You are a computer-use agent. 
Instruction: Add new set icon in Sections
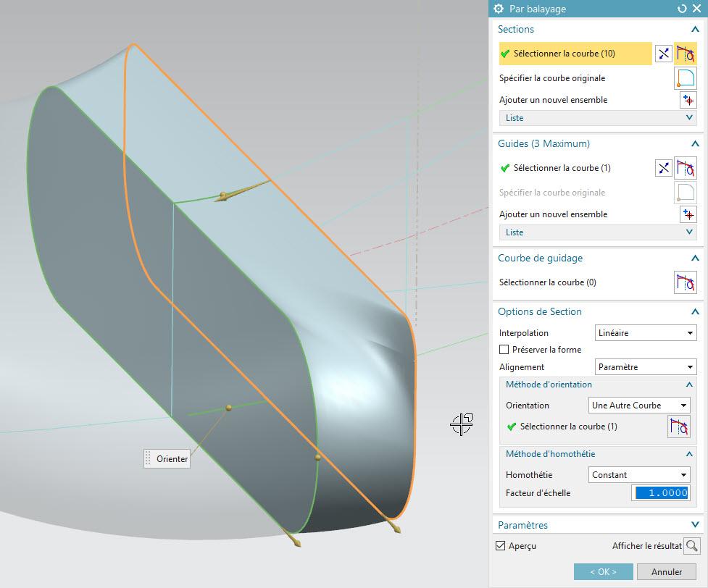tap(687, 100)
